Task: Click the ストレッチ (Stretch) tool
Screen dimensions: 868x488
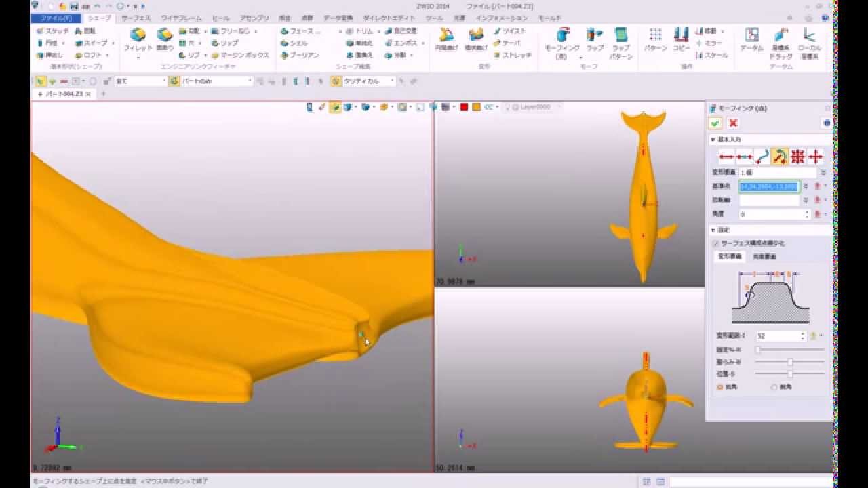Action: (x=513, y=55)
